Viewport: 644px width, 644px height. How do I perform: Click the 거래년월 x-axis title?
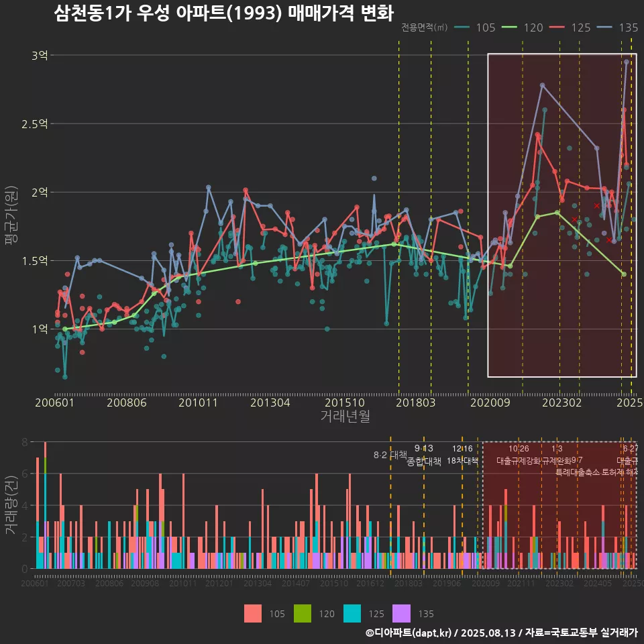tap(345, 416)
